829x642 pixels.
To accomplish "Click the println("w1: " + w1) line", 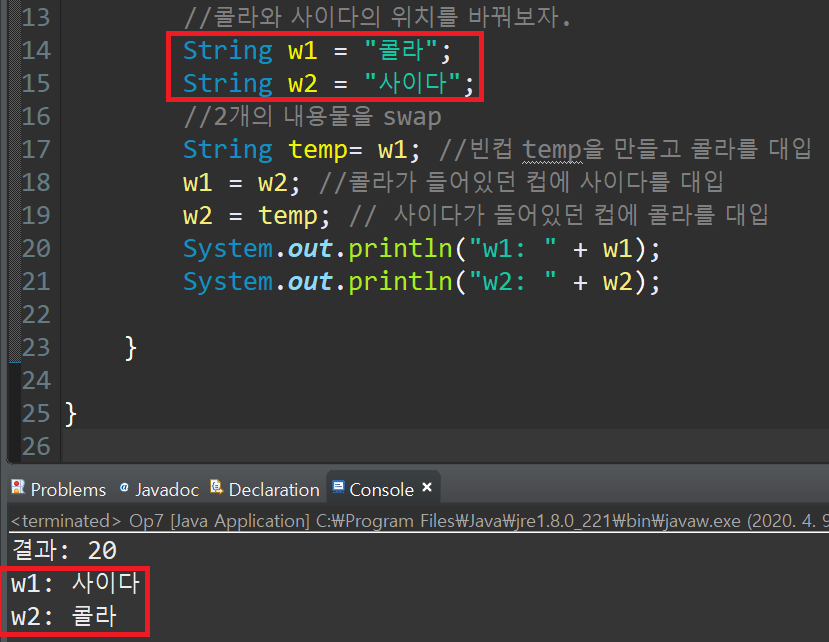I will pos(421,249).
